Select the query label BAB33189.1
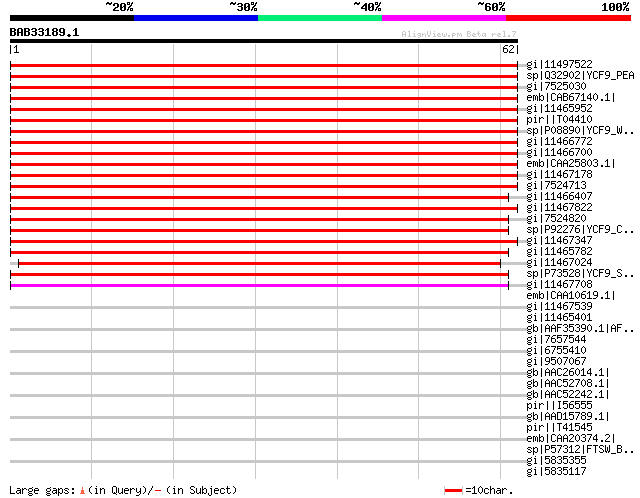The image size is (640, 498). tap(44, 32)
